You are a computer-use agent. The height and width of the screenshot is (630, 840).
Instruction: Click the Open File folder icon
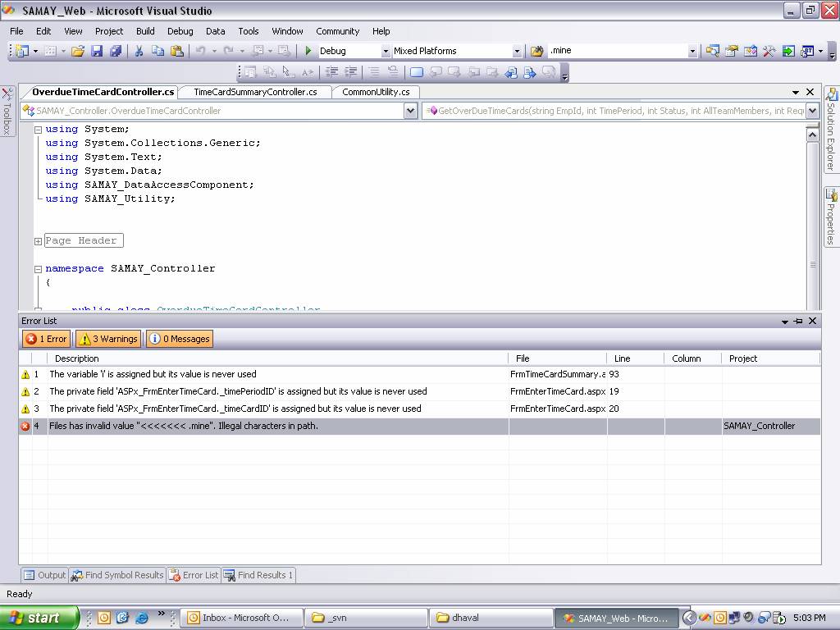[x=78, y=51]
